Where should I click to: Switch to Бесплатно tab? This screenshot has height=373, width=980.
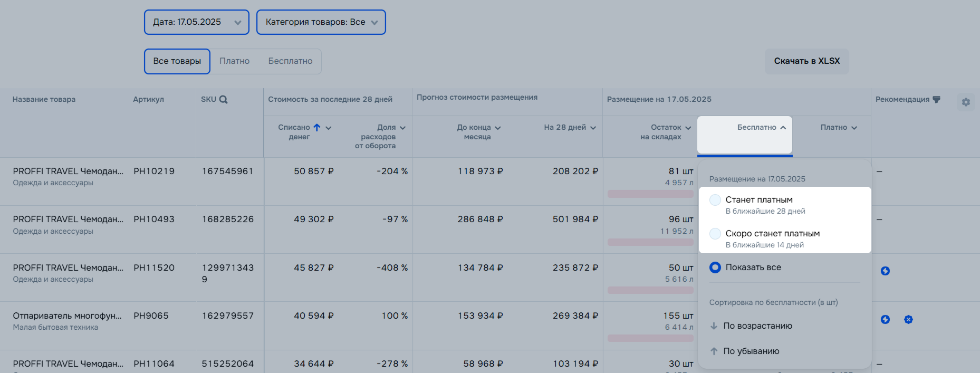coord(290,61)
